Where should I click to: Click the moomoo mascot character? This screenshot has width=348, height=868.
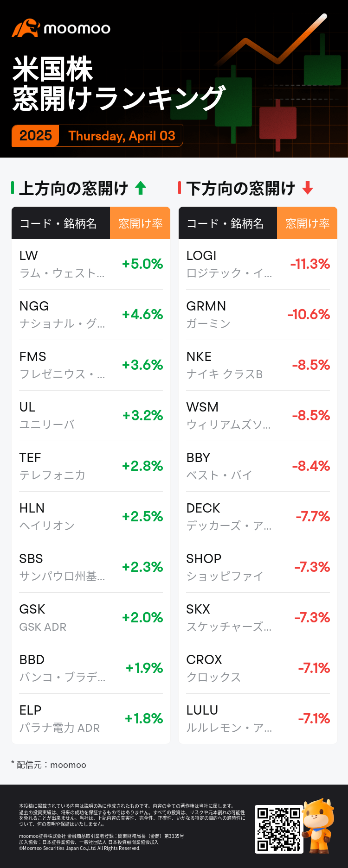tap(318, 826)
